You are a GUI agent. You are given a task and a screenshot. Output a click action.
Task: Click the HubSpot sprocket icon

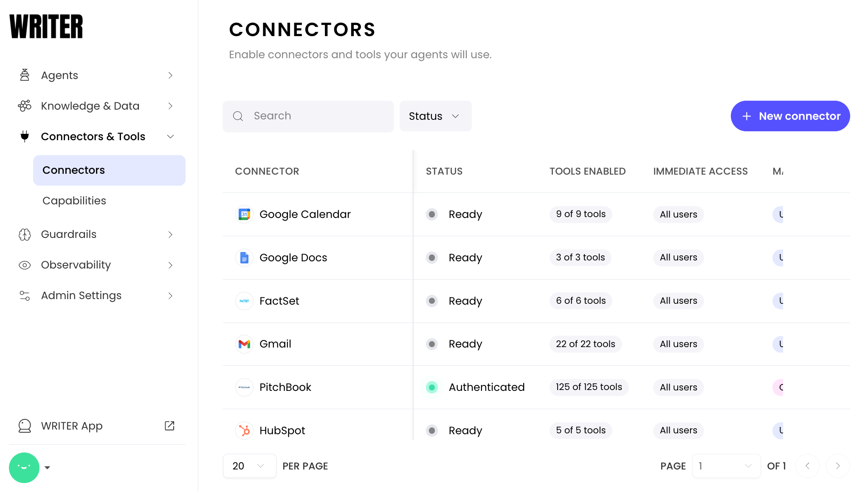[x=244, y=430]
